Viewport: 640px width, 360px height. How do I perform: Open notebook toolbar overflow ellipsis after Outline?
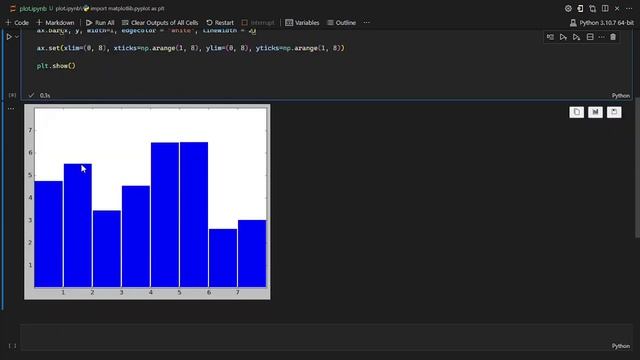pos(367,22)
